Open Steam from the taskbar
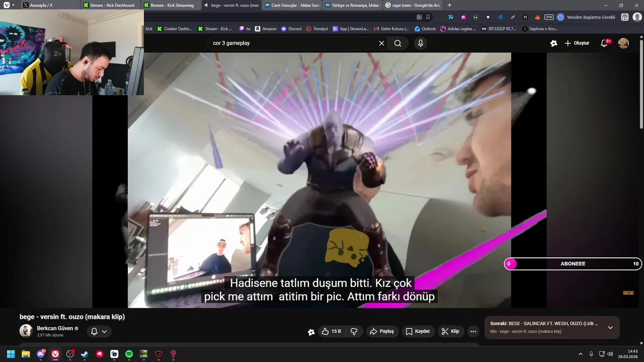Image resolution: width=644 pixels, height=362 pixels. pyautogui.click(x=85, y=354)
